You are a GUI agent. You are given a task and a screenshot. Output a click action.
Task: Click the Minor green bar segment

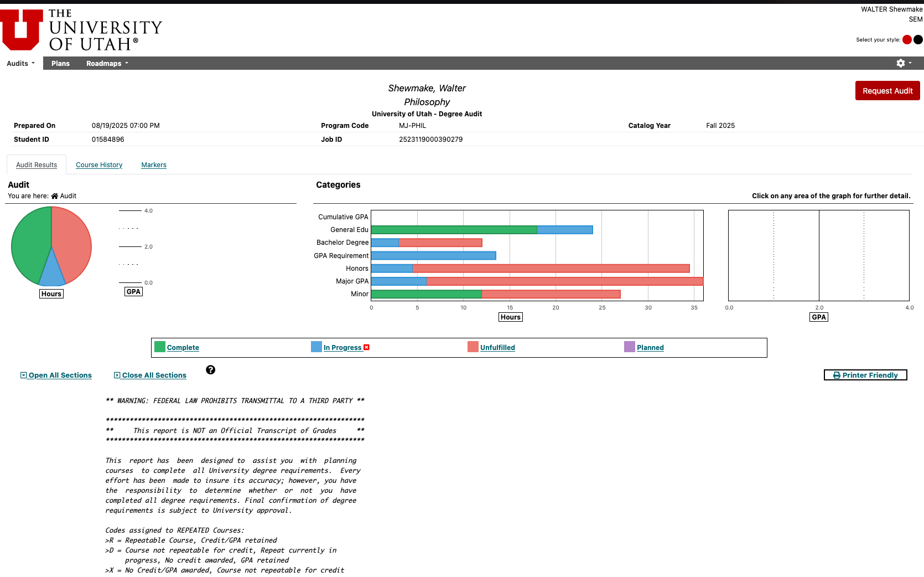click(427, 294)
